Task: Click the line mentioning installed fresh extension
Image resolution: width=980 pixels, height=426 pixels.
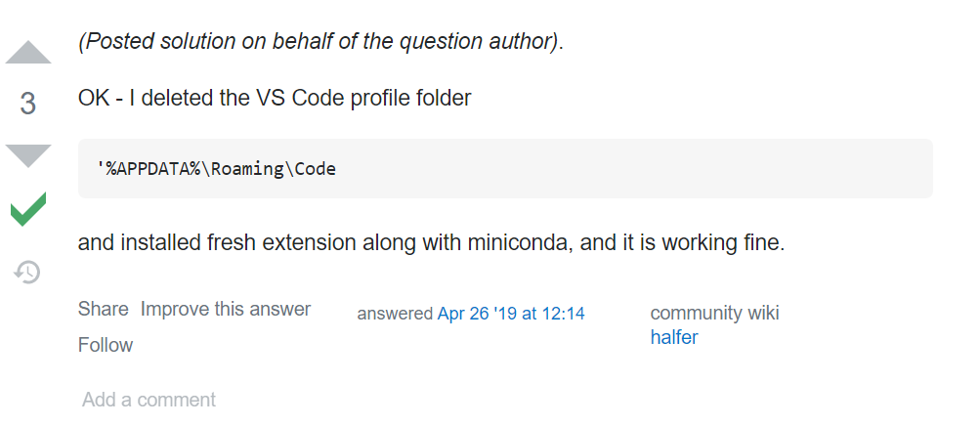Action: [431, 243]
